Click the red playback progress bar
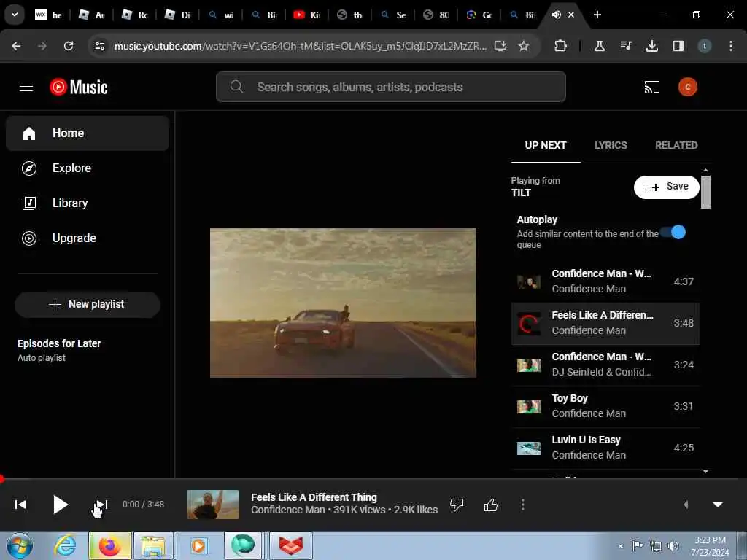The width and height of the screenshot is (747, 560). click(373, 478)
